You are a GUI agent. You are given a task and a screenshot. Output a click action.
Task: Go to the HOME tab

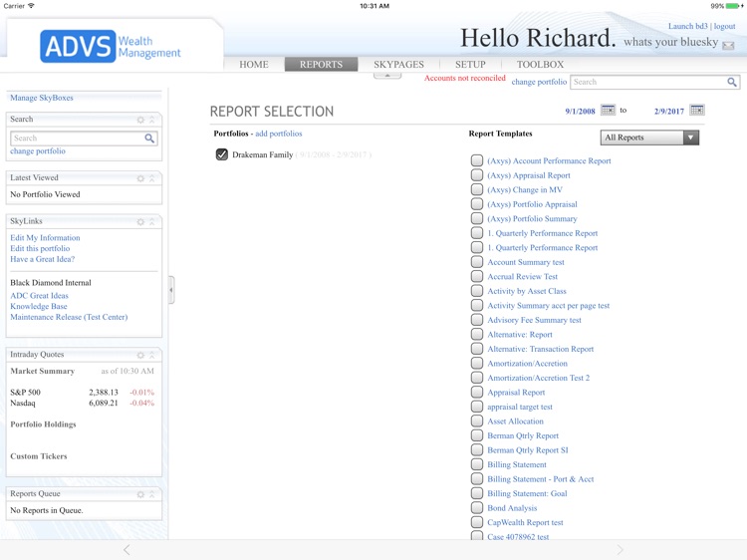click(254, 65)
